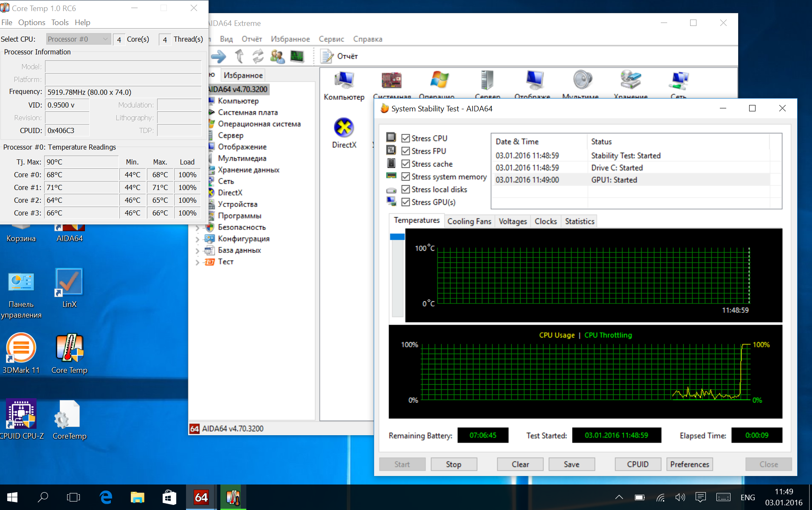Click the refresh icon in AIDA64 toolbar
The image size is (812, 510).
point(258,56)
